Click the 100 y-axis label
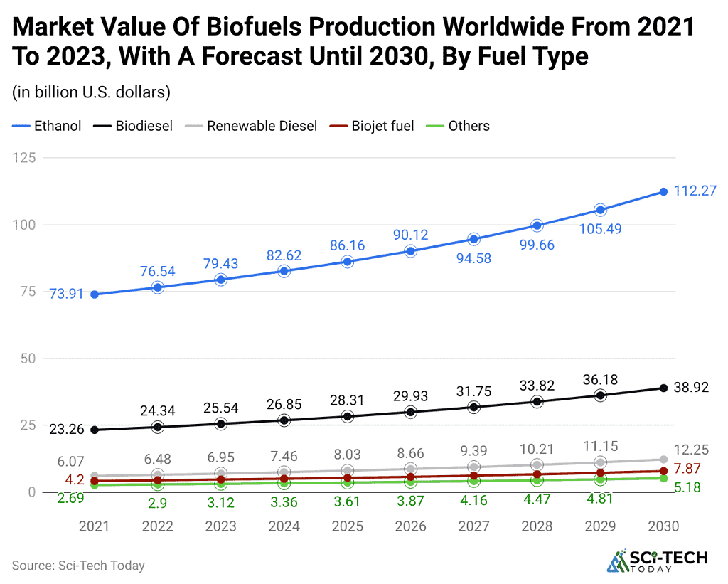The height and width of the screenshot is (584, 728). point(24,224)
